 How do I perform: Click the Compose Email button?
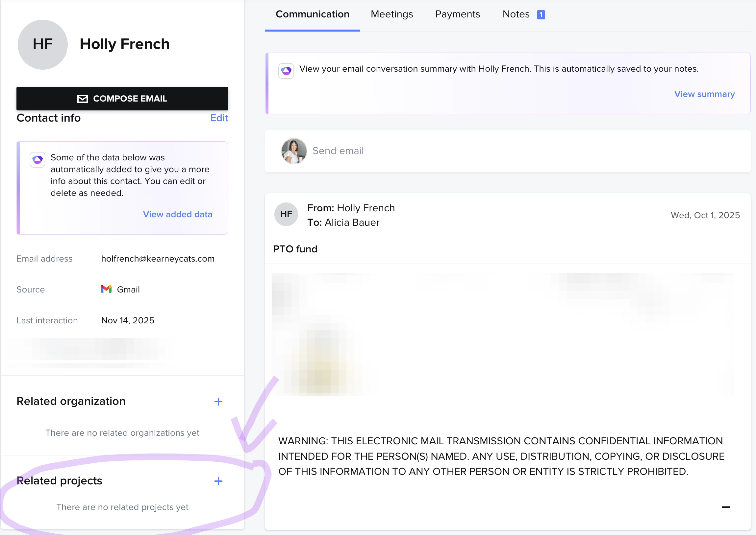[x=122, y=99]
